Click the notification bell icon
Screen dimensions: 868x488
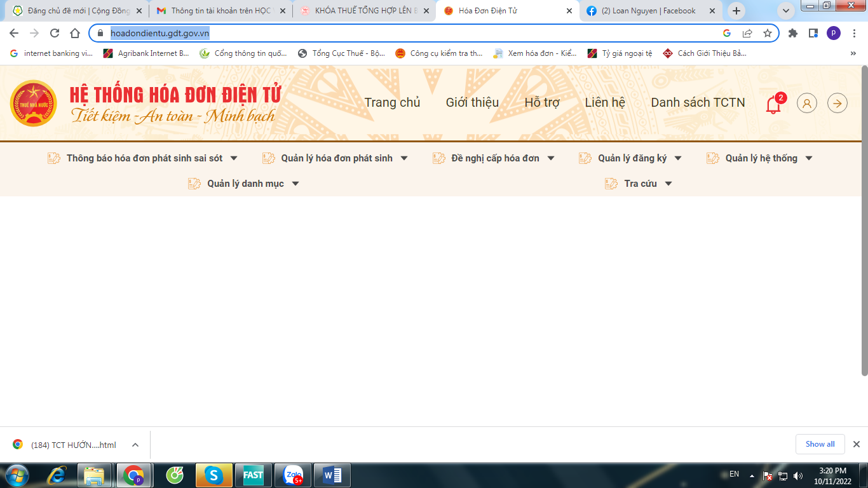(x=773, y=104)
